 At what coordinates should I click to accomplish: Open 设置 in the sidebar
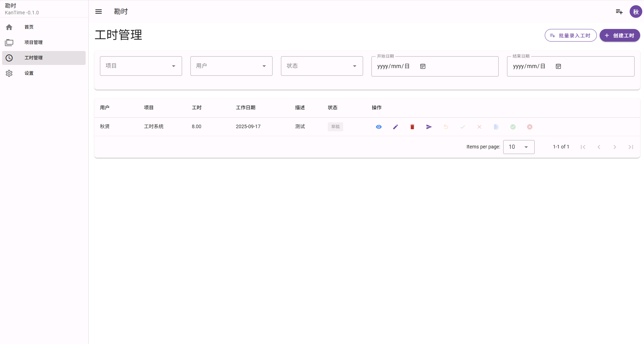[x=29, y=73]
